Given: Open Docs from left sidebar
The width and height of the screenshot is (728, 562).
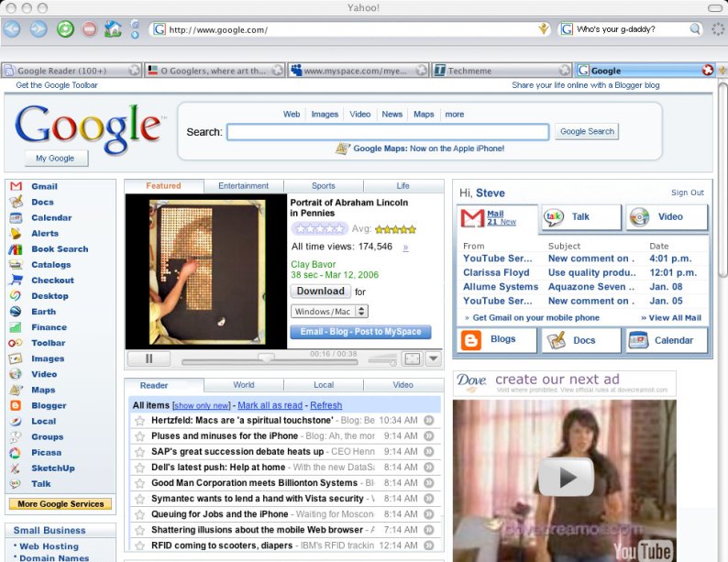Looking at the screenshot, I should pyautogui.click(x=42, y=202).
